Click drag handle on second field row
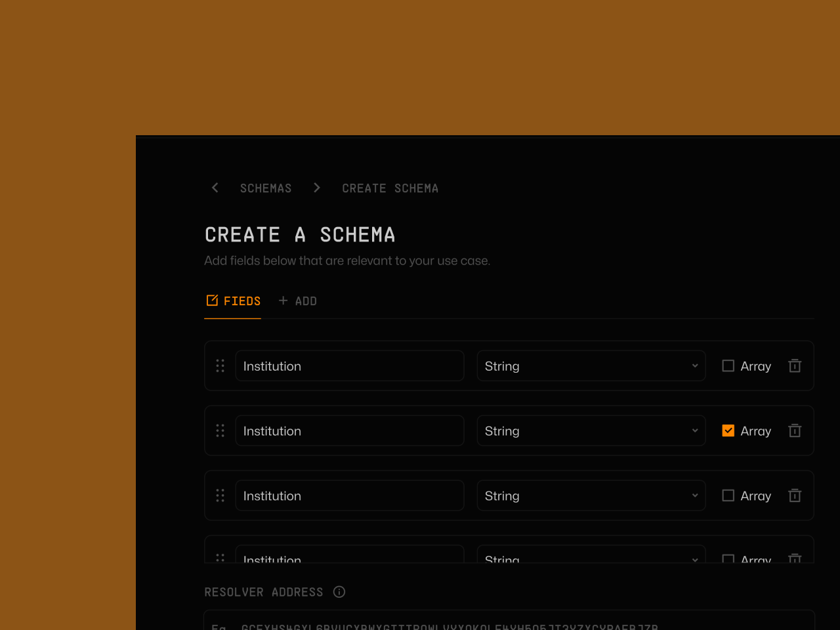The image size is (840, 630). [220, 431]
